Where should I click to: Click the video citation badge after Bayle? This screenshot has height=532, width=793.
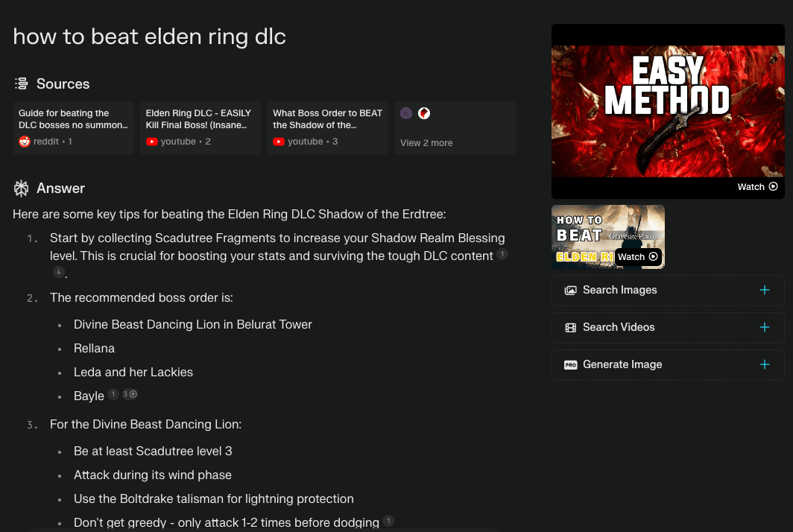pyautogui.click(x=130, y=394)
